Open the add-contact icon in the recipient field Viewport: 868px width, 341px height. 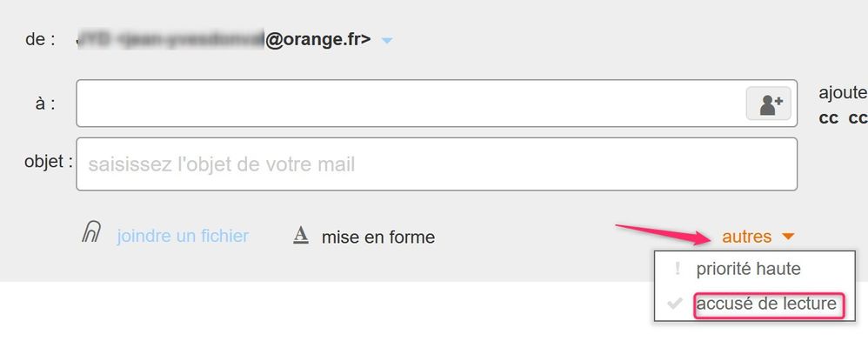click(768, 104)
